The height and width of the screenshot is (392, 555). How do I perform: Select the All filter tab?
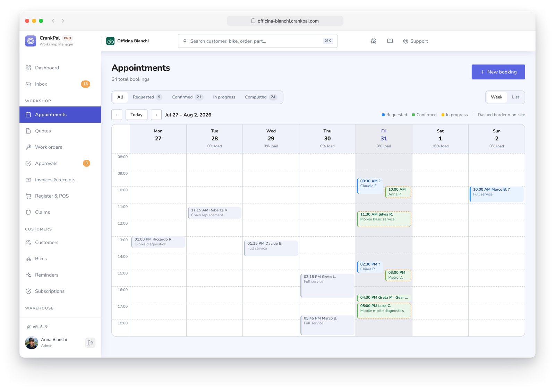coord(120,97)
